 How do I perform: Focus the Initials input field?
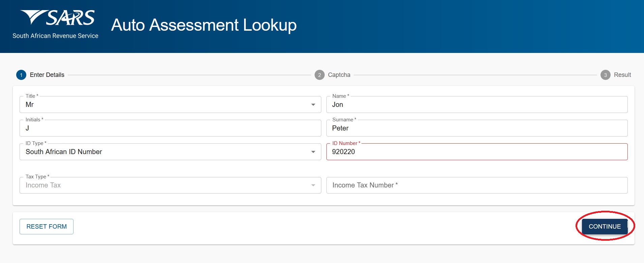(170, 128)
